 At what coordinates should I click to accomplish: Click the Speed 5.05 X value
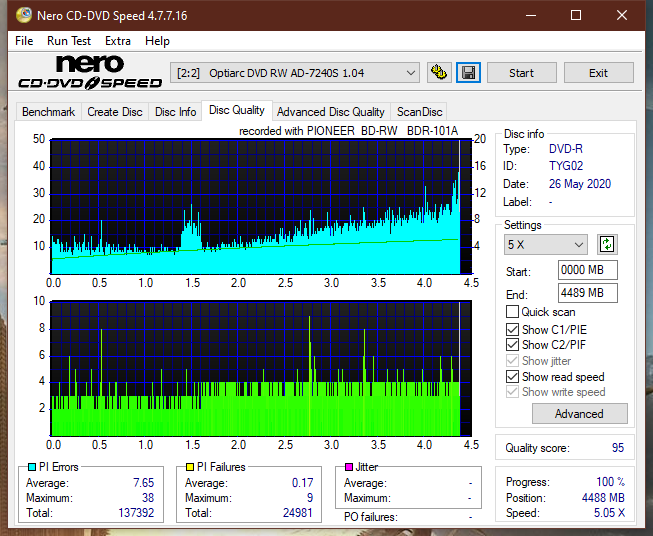pos(609,513)
